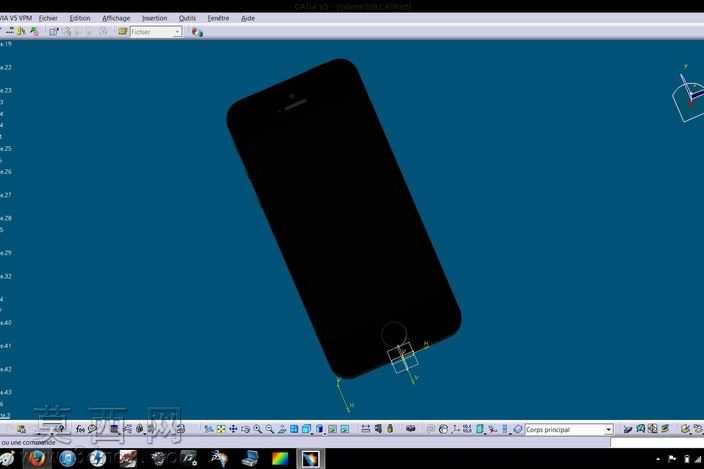
Task: Open the Shading view mode icon
Action: [320, 429]
